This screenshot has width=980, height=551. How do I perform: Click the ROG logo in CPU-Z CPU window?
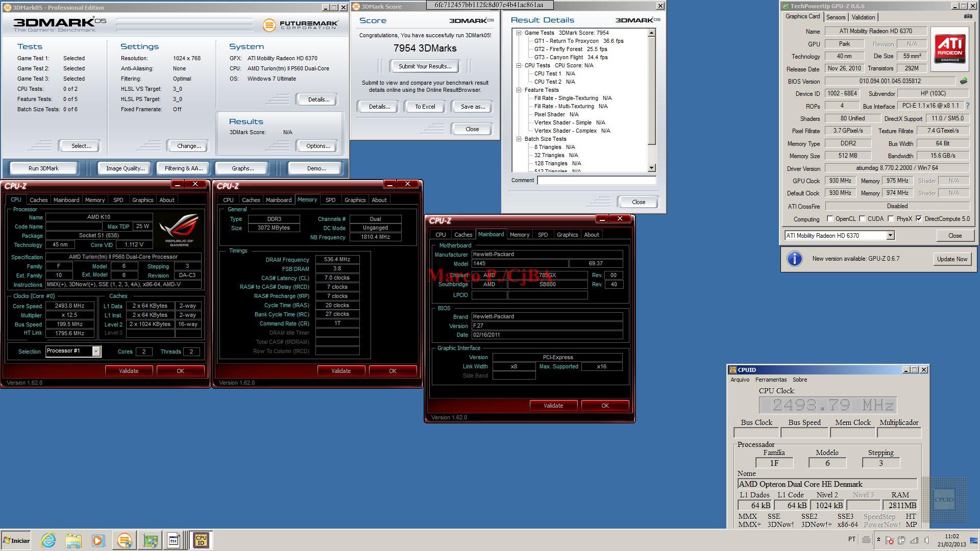pos(179,231)
